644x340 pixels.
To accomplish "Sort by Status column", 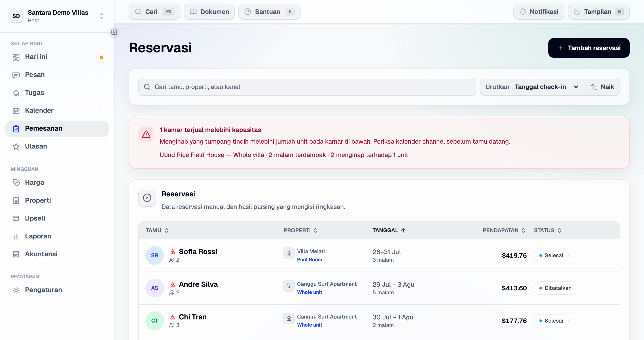I will point(547,230).
